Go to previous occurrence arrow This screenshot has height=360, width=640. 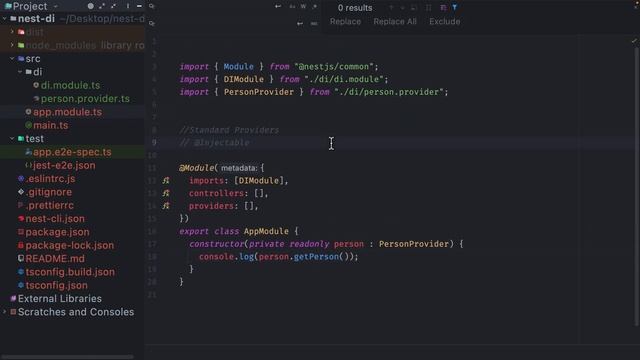point(391,7)
